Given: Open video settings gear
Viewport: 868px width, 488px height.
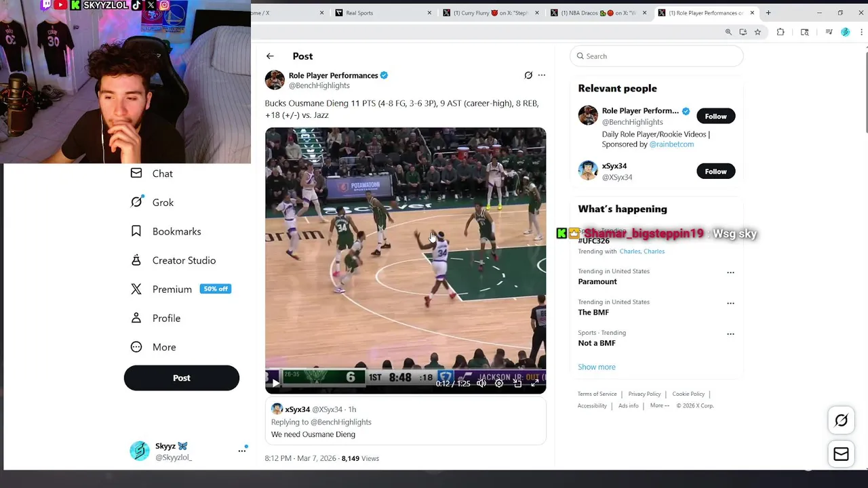Looking at the screenshot, I should (499, 383).
